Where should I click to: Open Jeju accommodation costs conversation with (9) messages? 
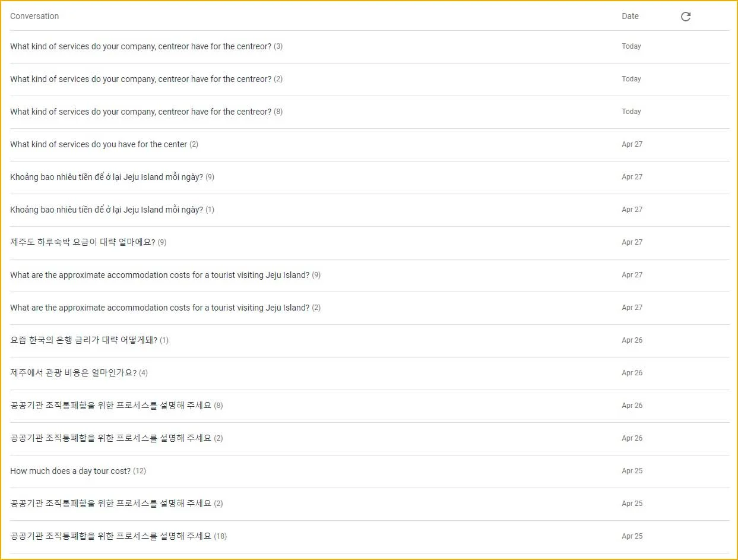(160, 275)
